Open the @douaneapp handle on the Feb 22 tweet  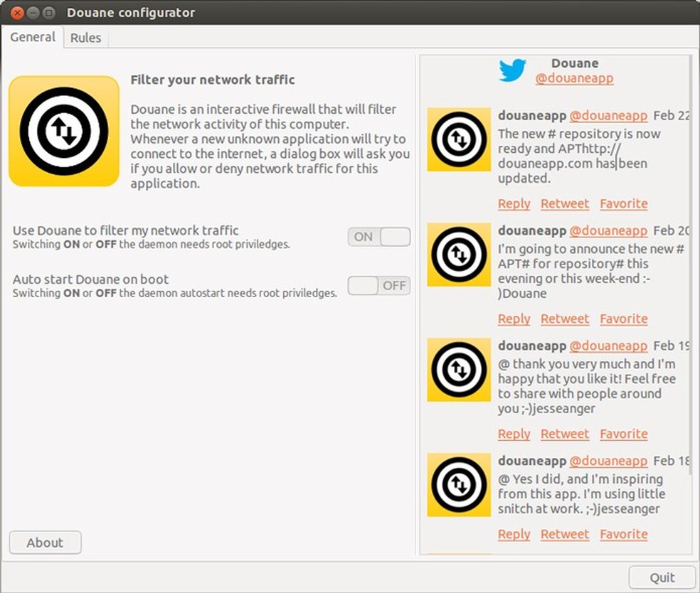608,116
